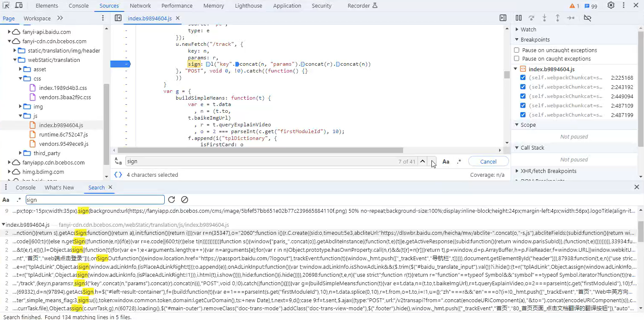Go to next search match
The image size is (644, 320).
point(432,161)
